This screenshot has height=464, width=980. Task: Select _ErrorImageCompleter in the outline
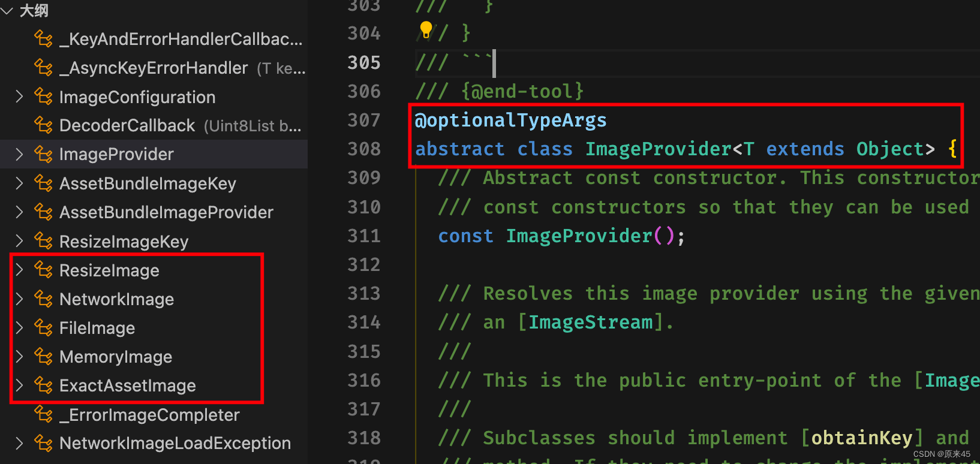[149, 415]
